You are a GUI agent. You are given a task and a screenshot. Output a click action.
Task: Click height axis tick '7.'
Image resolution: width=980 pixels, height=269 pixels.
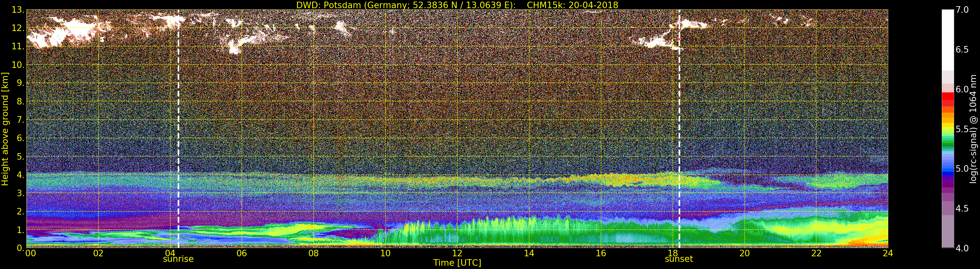pyautogui.click(x=20, y=120)
